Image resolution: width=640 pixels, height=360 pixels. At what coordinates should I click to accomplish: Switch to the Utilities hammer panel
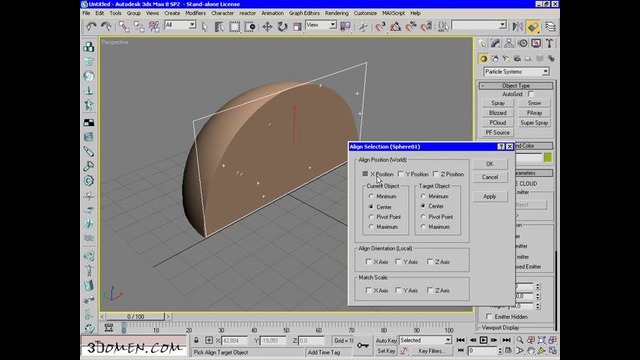point(549,43)
